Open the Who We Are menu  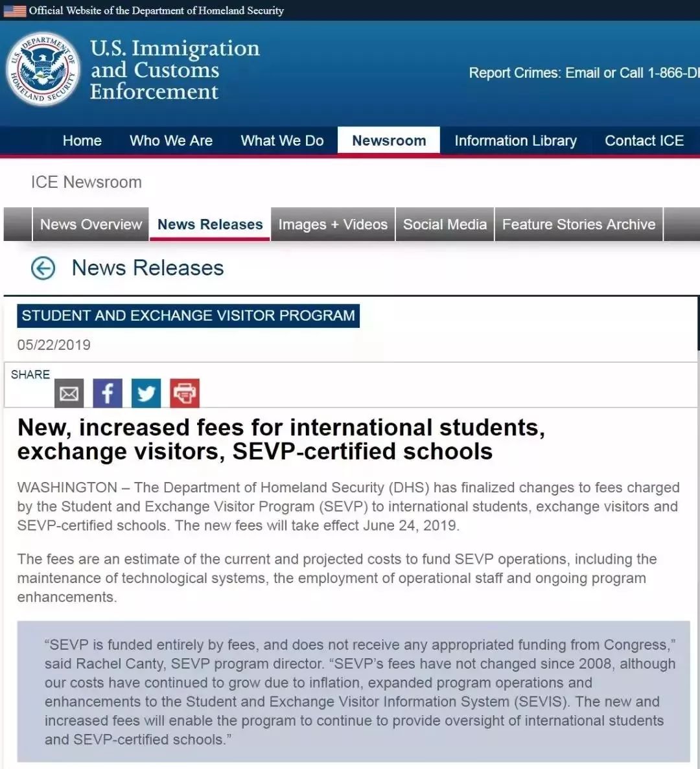(171, 141)
